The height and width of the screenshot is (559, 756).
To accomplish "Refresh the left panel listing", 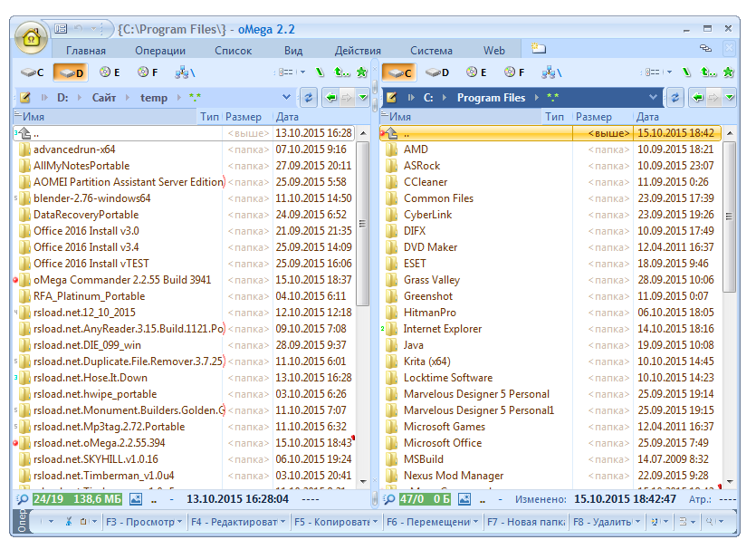I will (x=309, y=98).
